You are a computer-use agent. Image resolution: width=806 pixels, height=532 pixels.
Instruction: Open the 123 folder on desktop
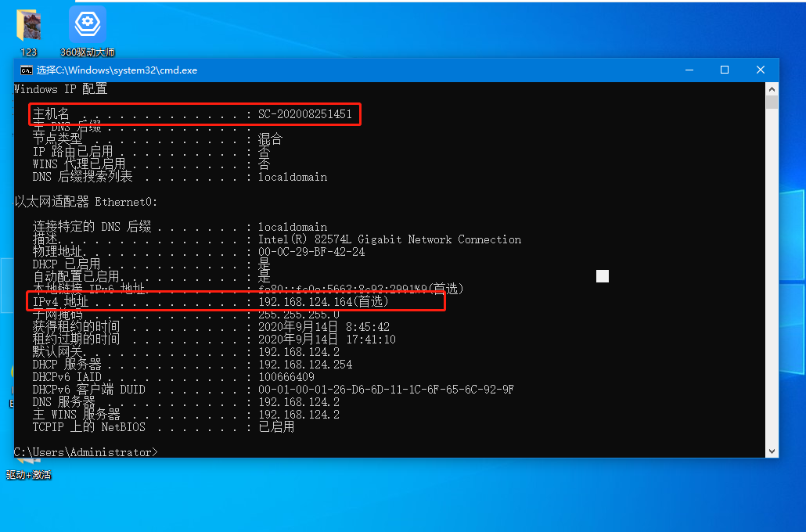click(28, 26)
